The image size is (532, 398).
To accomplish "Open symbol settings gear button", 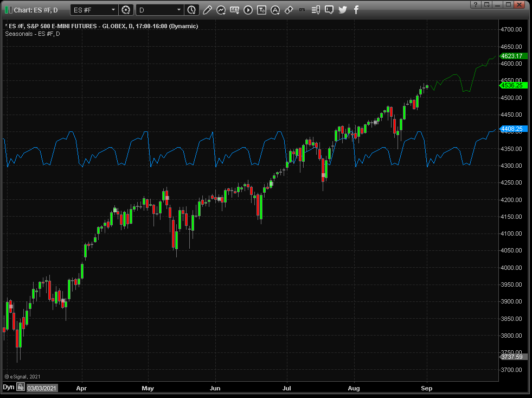I will click(x=126, y=10).
